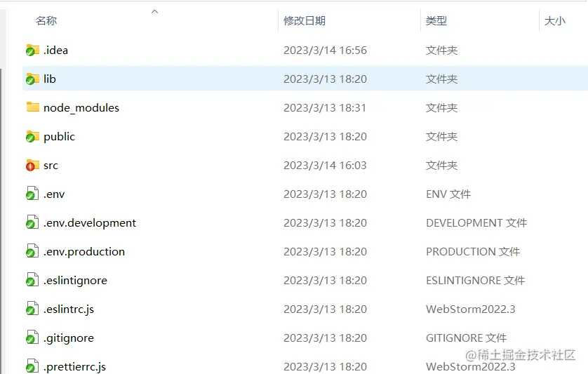Select the file name .gitignore
Viewport: 588px width, 374px height.
pyautogui.click(x=69, y=338)
